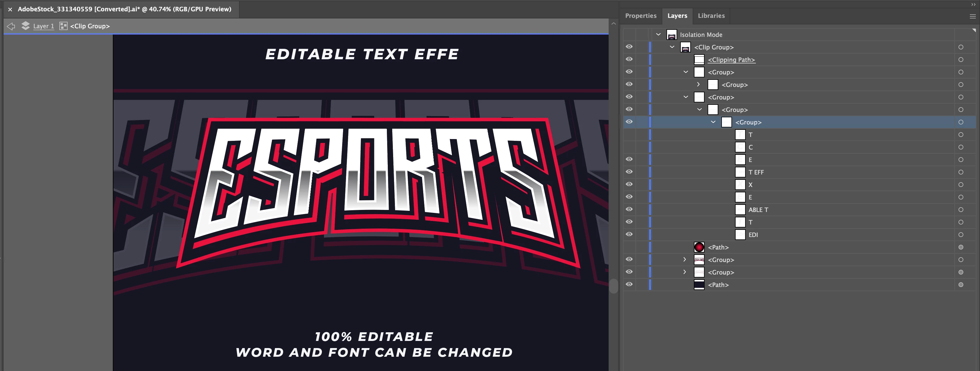Open the Layers panel hamburger menu
Viewport: 980px width, 371px height.
tap(972, 16)
